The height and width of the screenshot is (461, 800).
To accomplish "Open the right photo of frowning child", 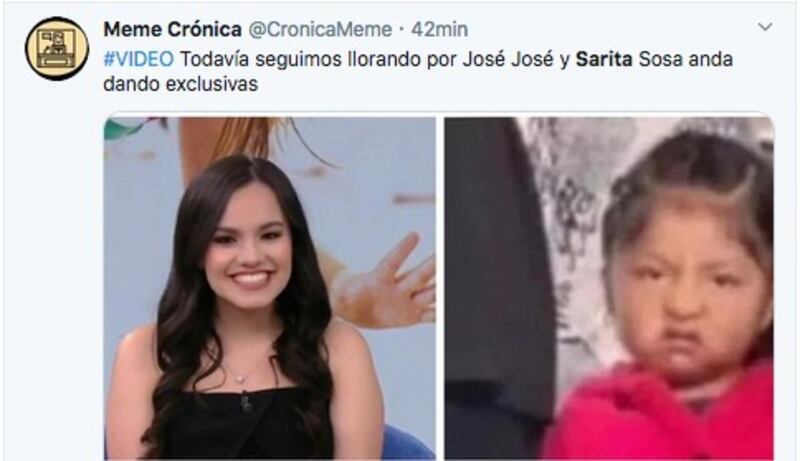I will pyautogui.click(x=609, y=288).
